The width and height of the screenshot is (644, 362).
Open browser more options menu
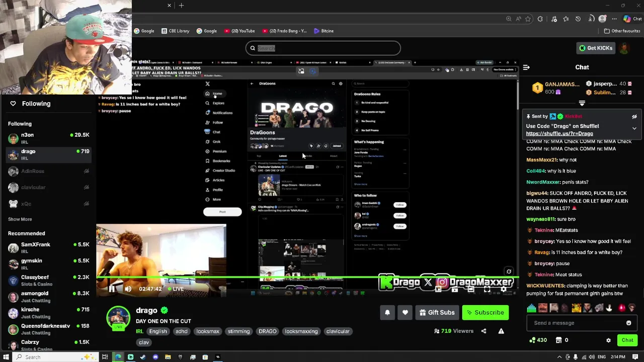tap(614, 19)
